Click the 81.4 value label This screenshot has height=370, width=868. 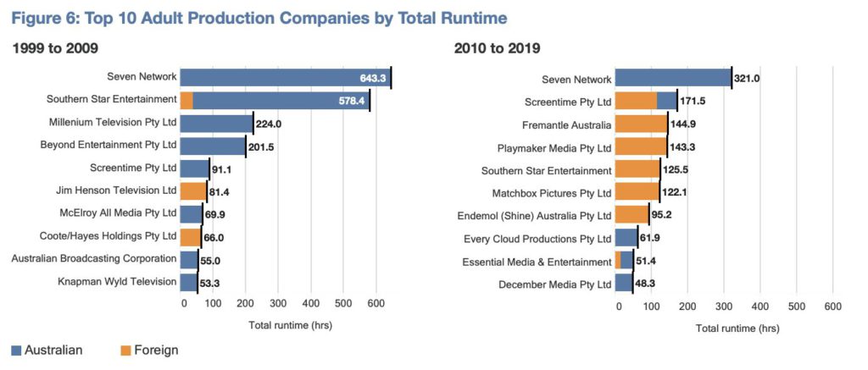click(220, 192)
